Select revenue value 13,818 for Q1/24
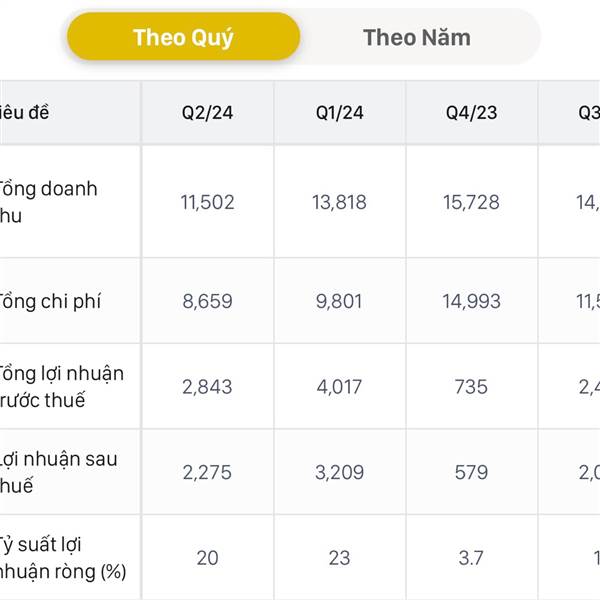Viewport: 600px width, 600px height. [x=340, y=202]
